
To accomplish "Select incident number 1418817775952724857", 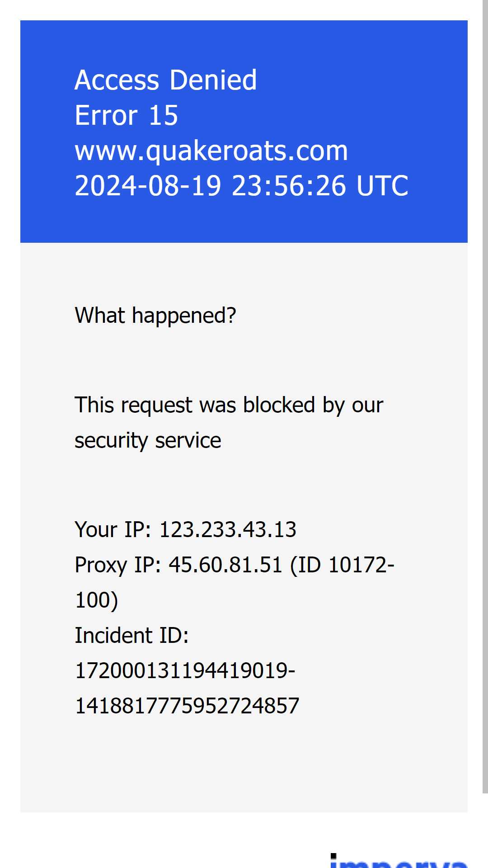I will click(x=187, y=706).
